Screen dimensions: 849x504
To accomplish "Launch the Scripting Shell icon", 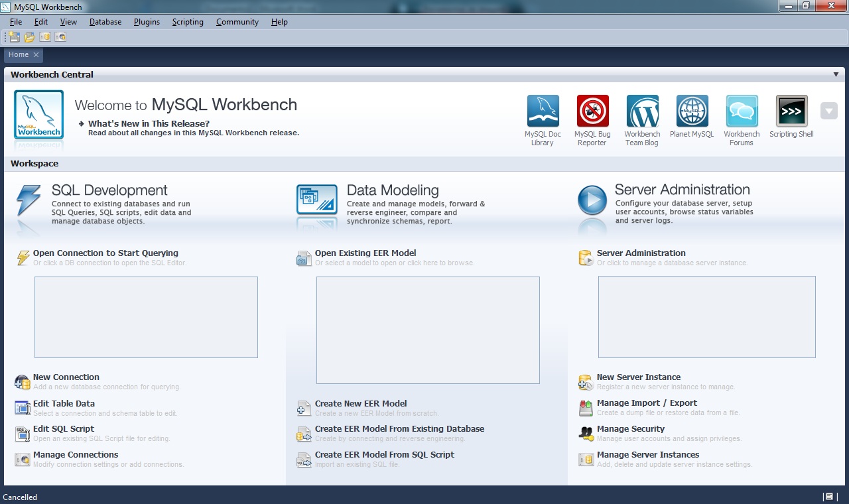I will coord(792,111).
